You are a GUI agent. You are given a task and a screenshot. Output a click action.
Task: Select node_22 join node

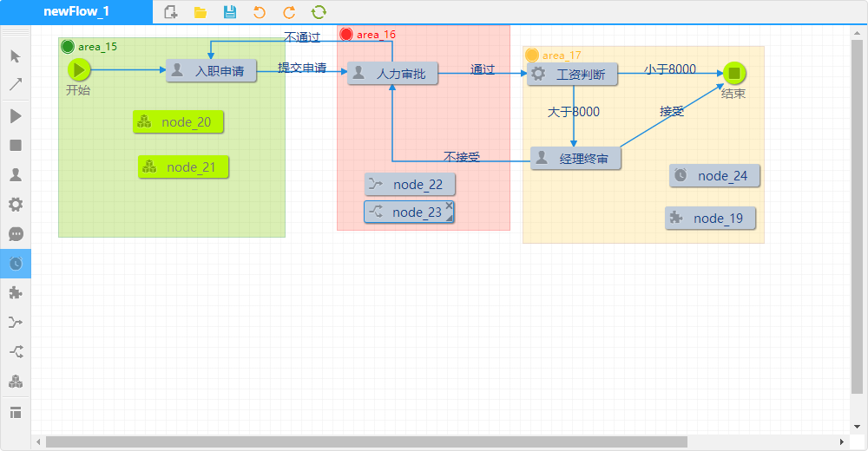pos(410,184)
